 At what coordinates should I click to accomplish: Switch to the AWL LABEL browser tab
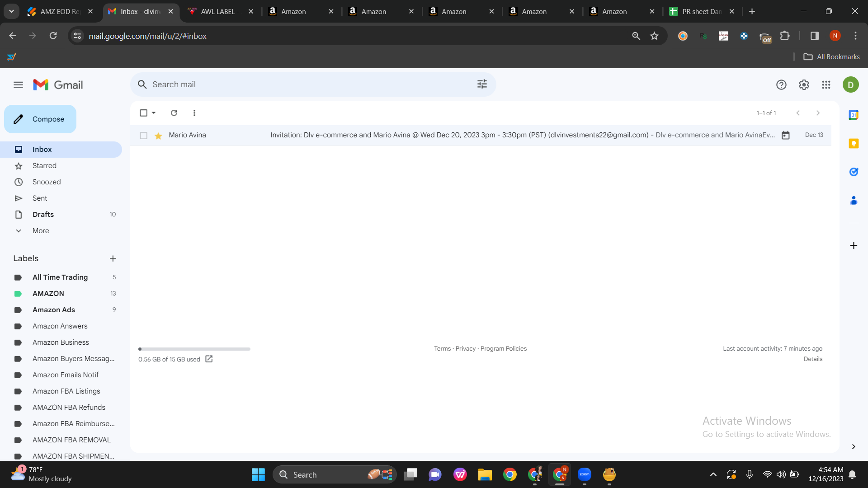220,12
